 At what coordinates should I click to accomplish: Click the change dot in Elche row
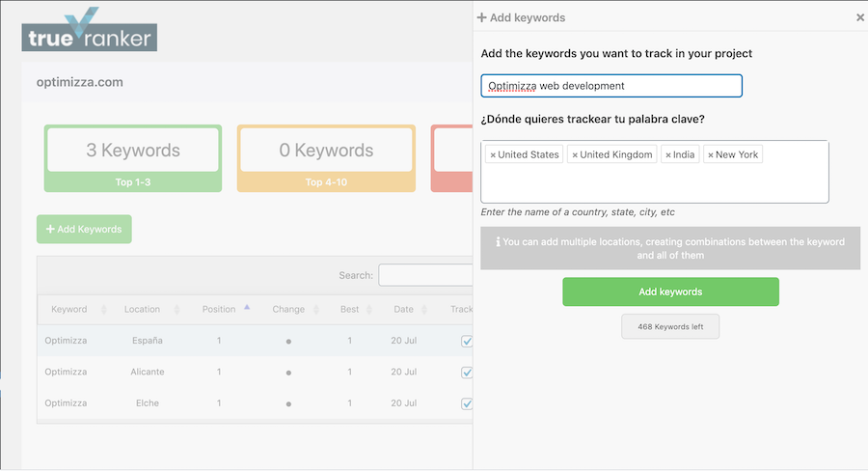pyautogui.click(x=288, y=404)
